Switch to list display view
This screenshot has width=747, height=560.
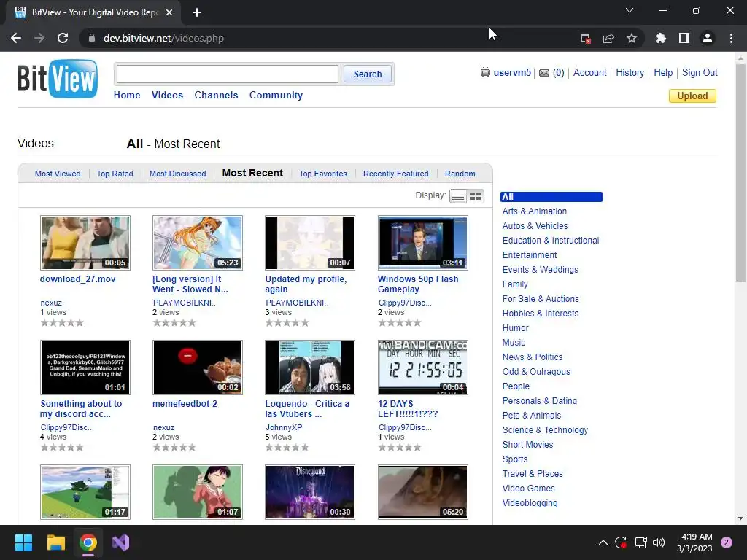[458, 196]
